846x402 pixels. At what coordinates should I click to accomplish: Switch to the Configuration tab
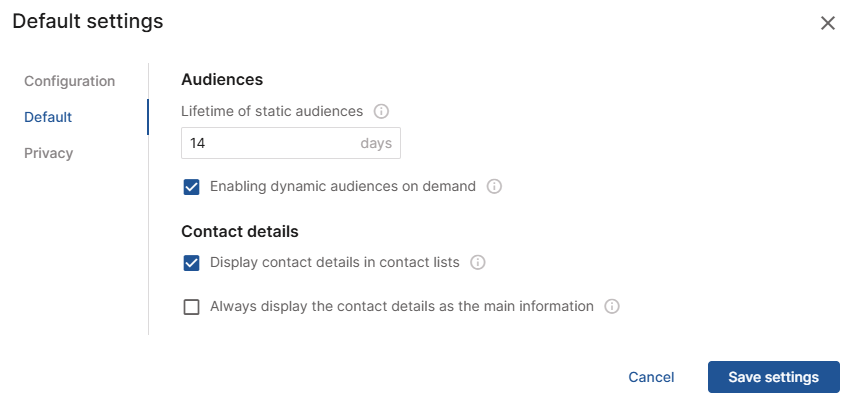click(x=70, y=81)
